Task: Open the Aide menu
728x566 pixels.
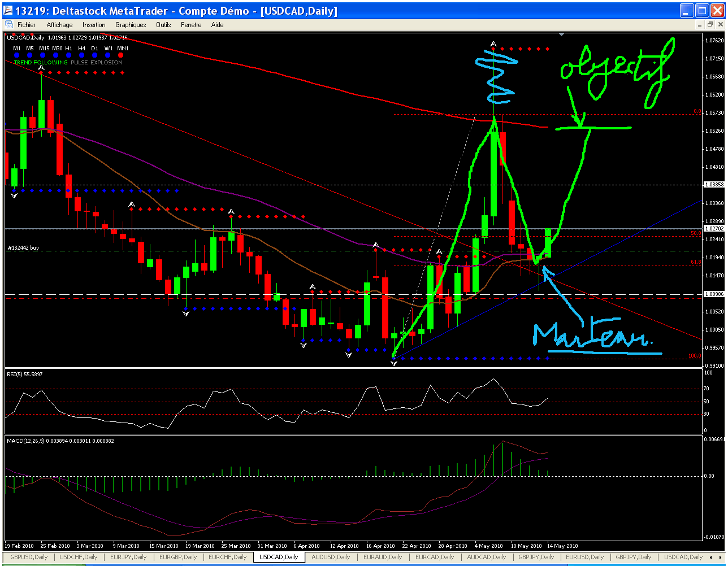Action: [217, 25]
